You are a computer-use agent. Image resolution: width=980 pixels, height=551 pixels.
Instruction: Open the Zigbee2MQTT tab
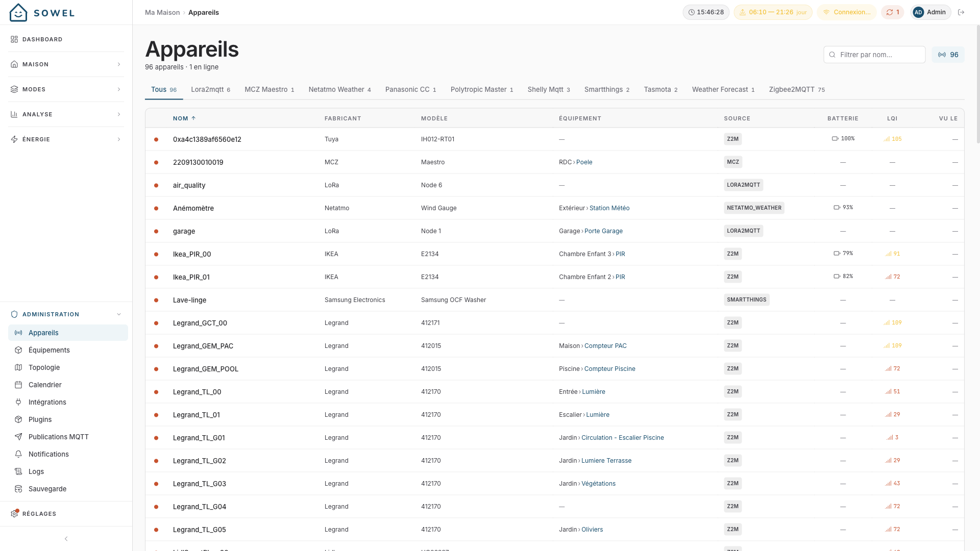pyautogui.click(x=797, y=89)
